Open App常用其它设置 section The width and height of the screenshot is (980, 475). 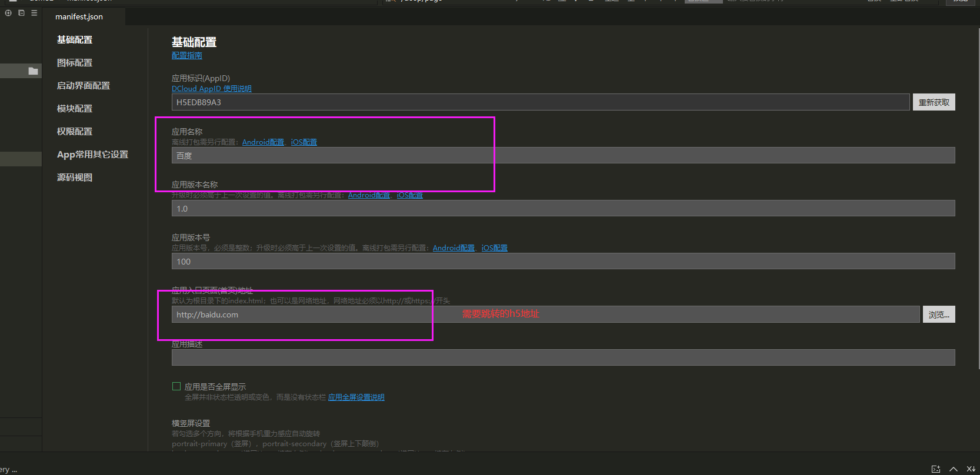pyautogui.click(x=92, y=155)
